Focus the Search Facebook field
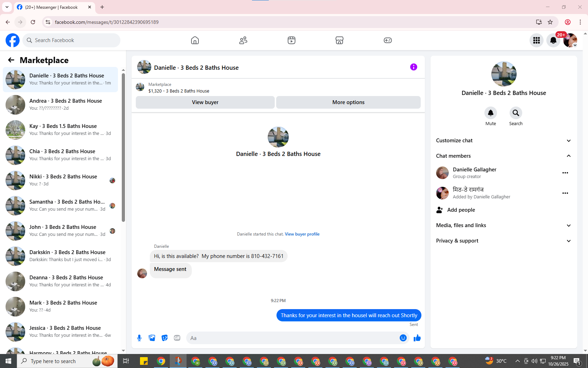Viewport: 588px width, 368px height. pos(71,40)
